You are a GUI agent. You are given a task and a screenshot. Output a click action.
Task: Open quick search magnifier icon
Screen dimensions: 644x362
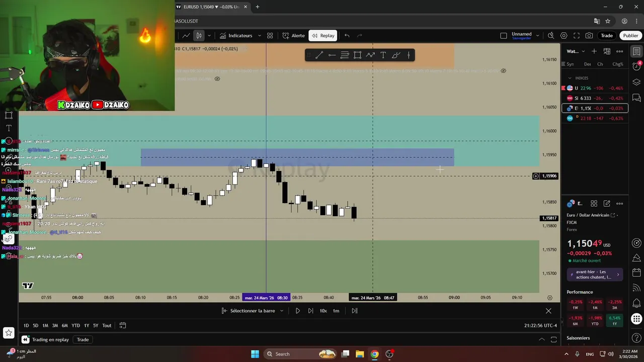(x=551, y=36)
